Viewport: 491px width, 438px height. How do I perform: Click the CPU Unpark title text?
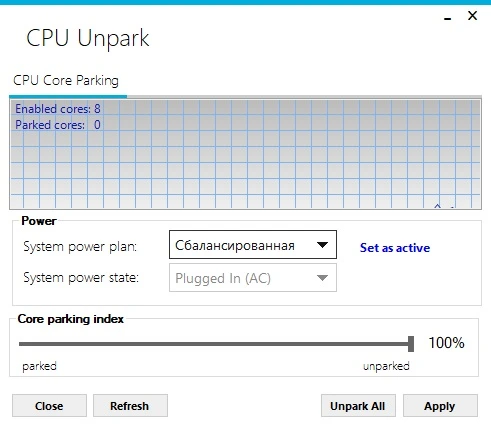[x=88, y=38]
